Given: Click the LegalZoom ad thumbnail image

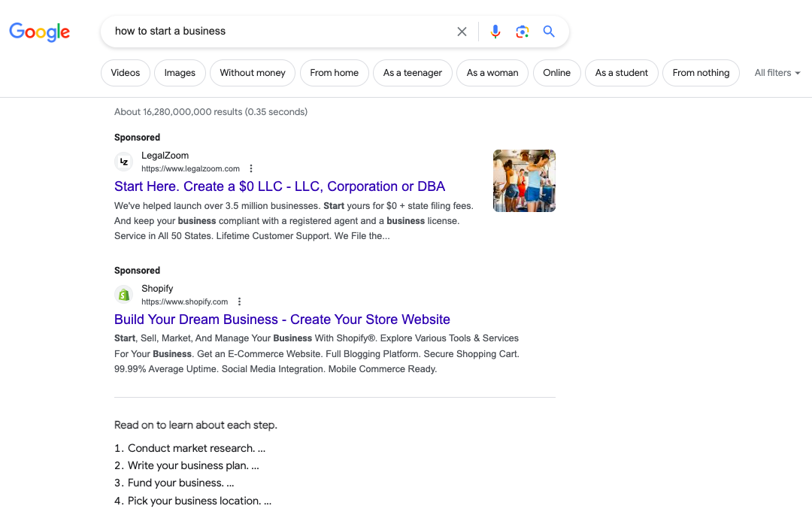Looking at the screenshot, I should 524,180.
